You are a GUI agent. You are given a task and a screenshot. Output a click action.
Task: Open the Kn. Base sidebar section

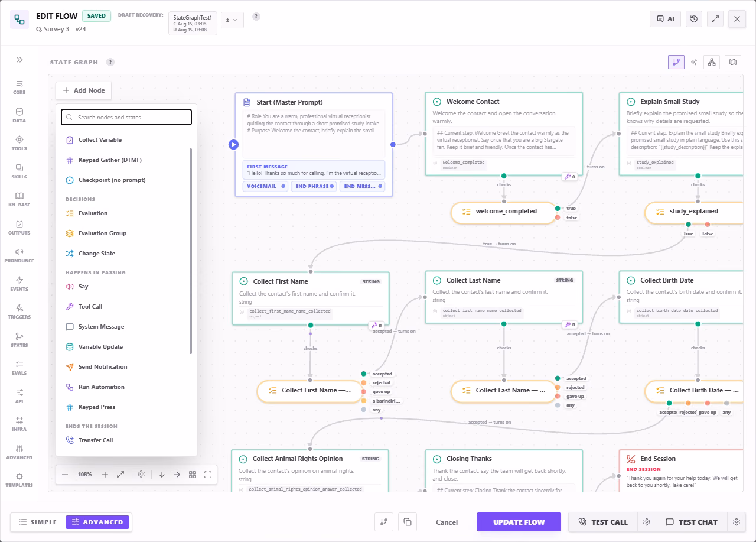click(x=19, y=199)
